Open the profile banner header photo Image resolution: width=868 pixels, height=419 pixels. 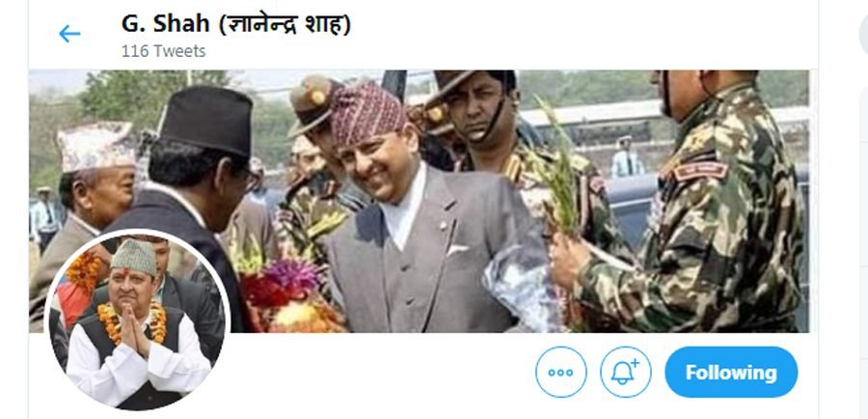pyautogui.click(x=420, y=201)
